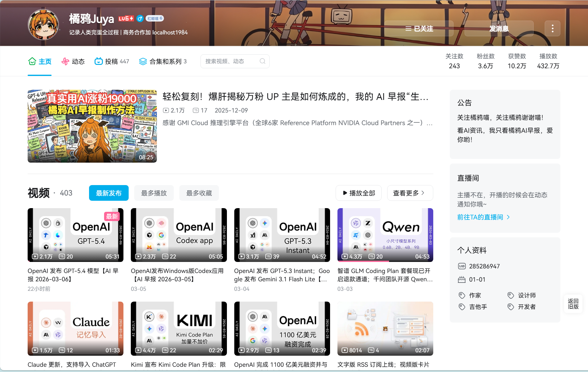Open the OpenAI GPT-5.4 video thumbnail
Screen dimensions: 588x372
click(x=76, y=235)
